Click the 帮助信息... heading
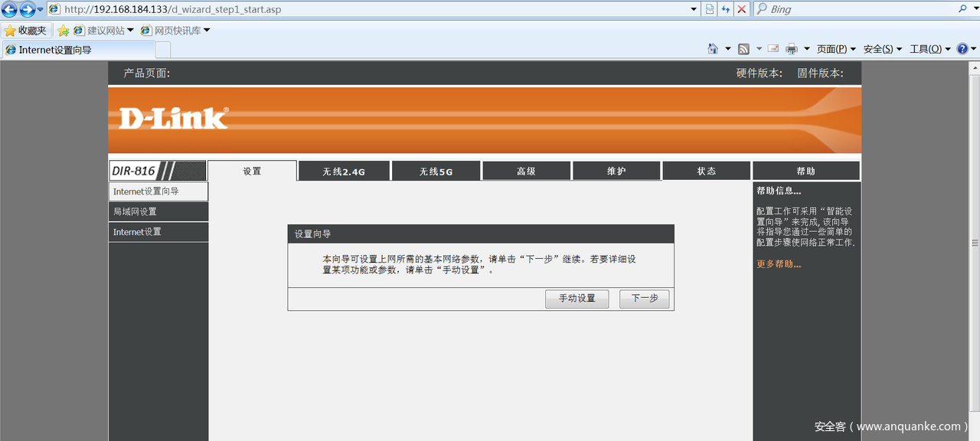Viewport: 980px width, 441px height. (779, 191)
